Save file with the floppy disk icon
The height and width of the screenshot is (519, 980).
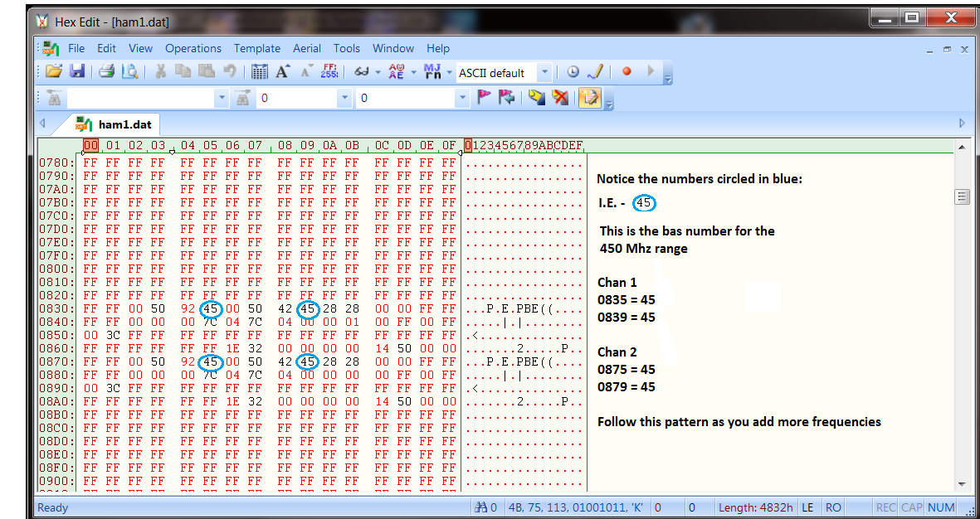pos(77,72)
